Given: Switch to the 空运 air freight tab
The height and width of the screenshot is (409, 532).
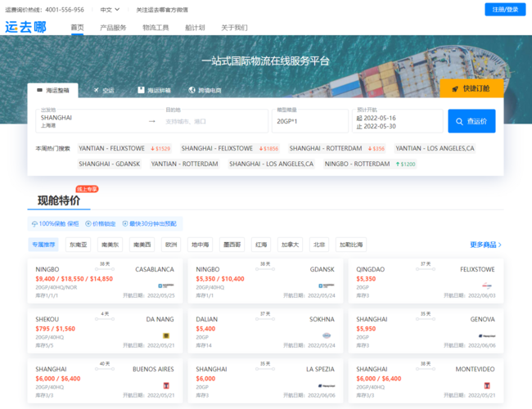Looking at the screenshot, I should pyautogui.click(x=103, y=90).
